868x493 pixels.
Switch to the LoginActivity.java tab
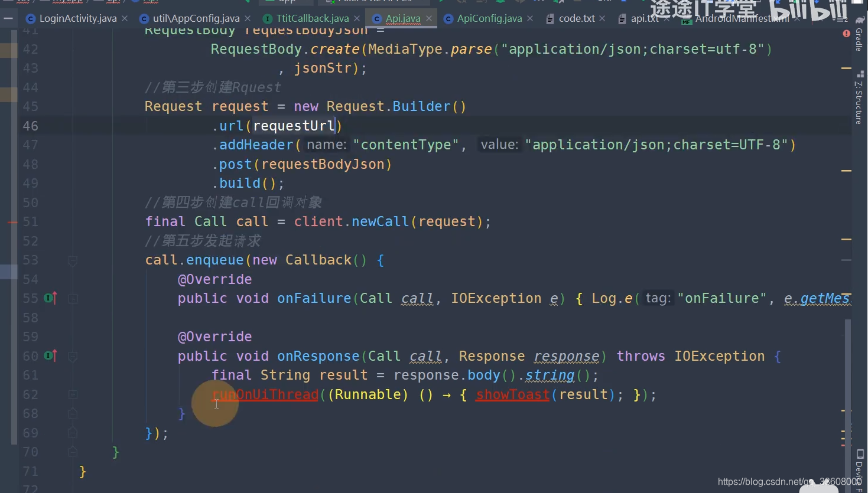pyautogui.click(x=77, y=18)
